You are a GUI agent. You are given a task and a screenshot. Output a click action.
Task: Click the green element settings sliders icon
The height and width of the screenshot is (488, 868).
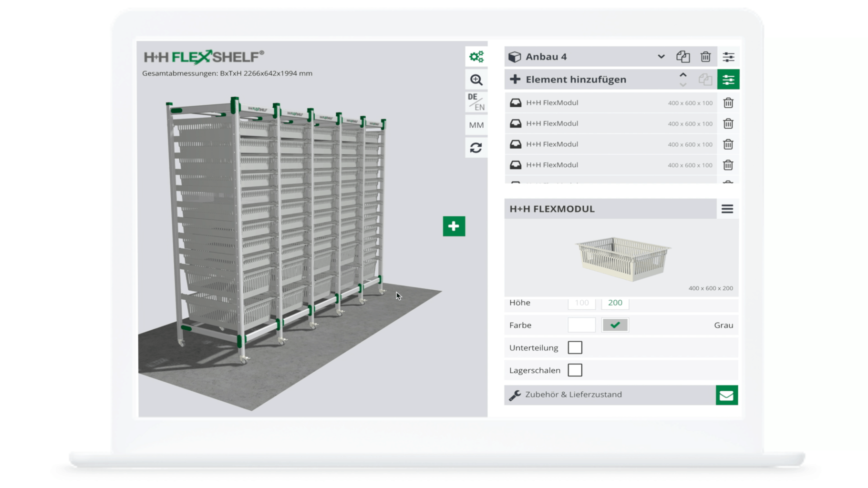728,80
